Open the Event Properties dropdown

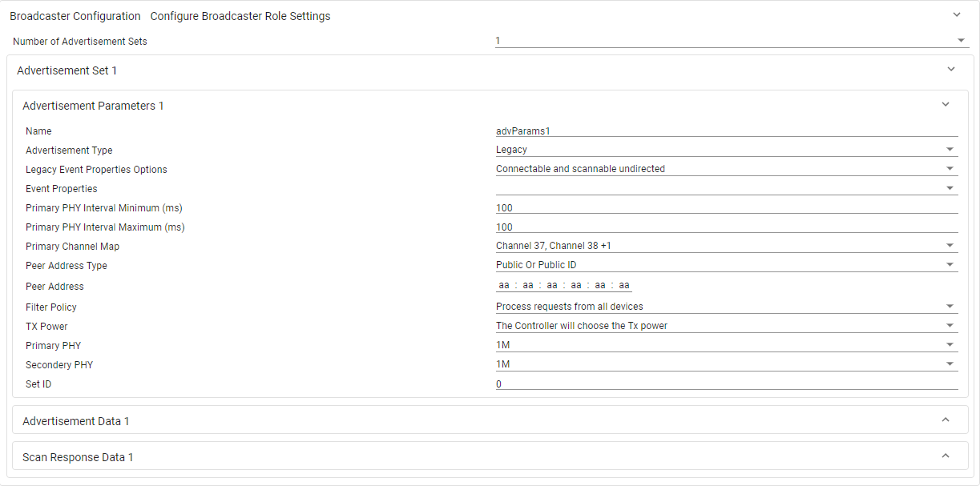[950, 189]
